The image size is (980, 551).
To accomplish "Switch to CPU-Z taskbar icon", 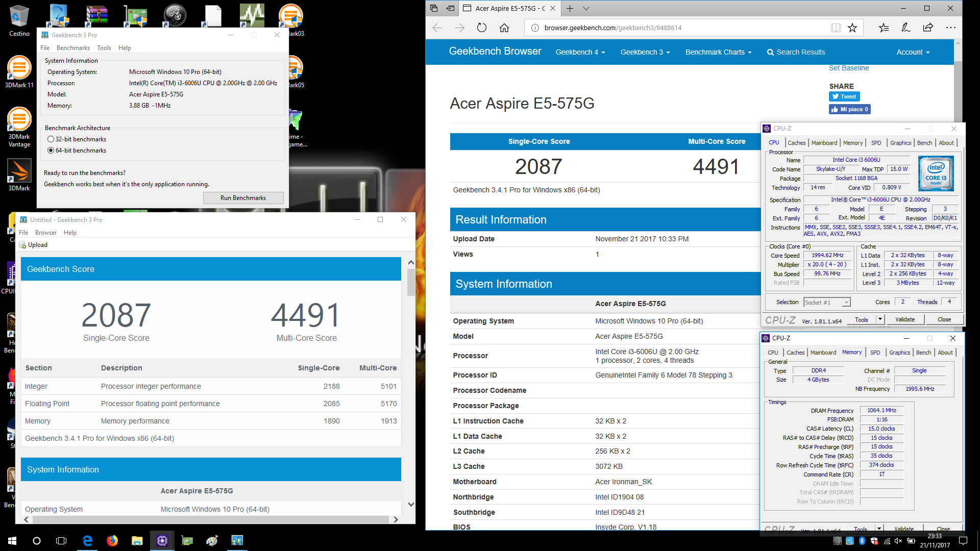I will pos(162,541).
